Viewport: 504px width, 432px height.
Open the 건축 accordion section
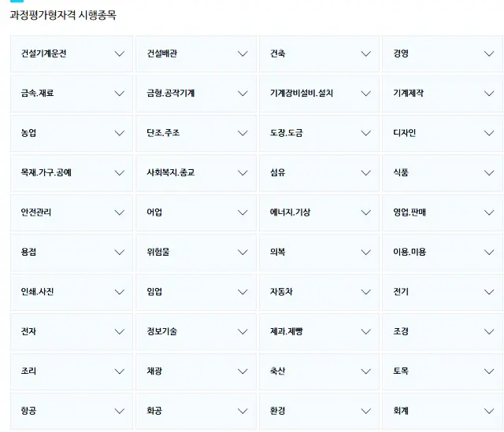[319, 54]
